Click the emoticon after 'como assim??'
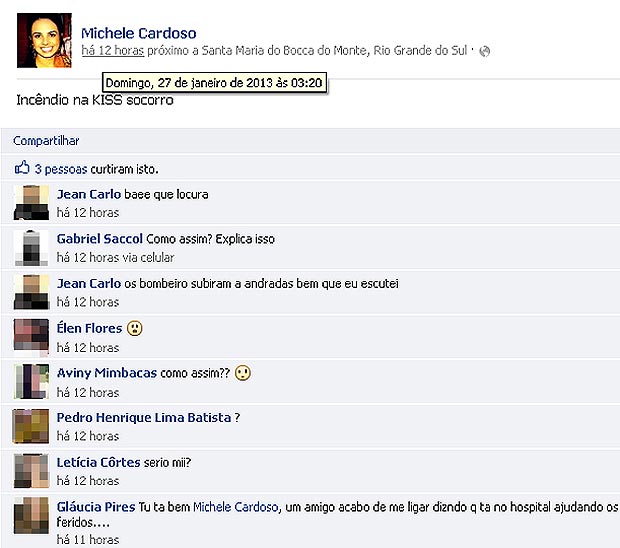 243,373
